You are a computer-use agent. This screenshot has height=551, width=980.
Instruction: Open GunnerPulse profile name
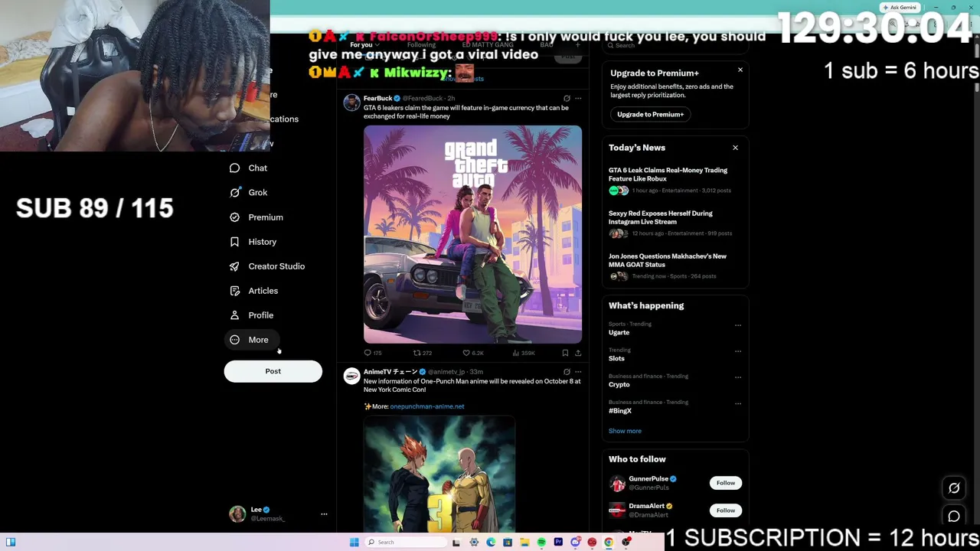[648, 479]
